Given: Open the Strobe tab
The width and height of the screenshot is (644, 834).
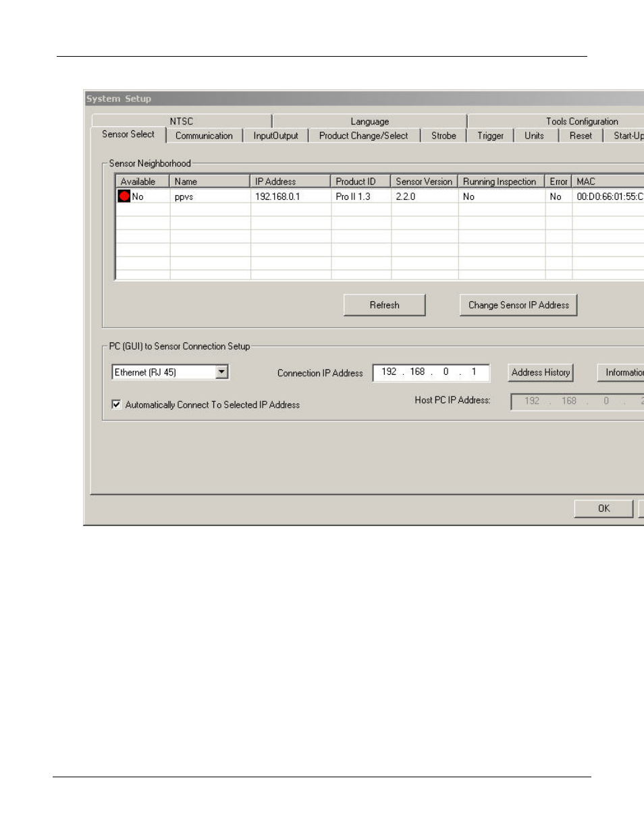Looking at the screenshot, I should pos(444,136).
